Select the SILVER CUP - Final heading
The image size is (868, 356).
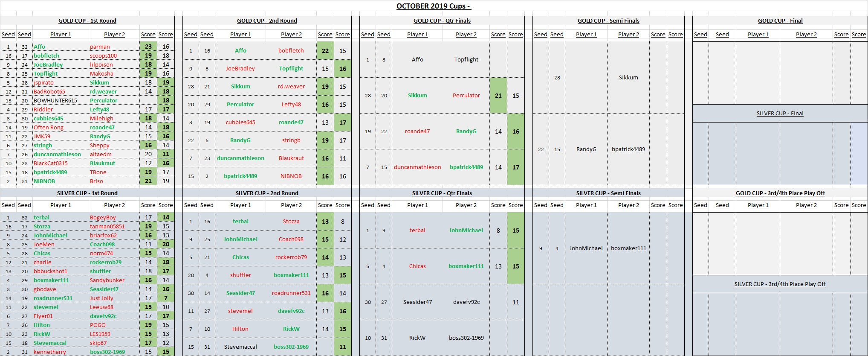click(780, 113)
